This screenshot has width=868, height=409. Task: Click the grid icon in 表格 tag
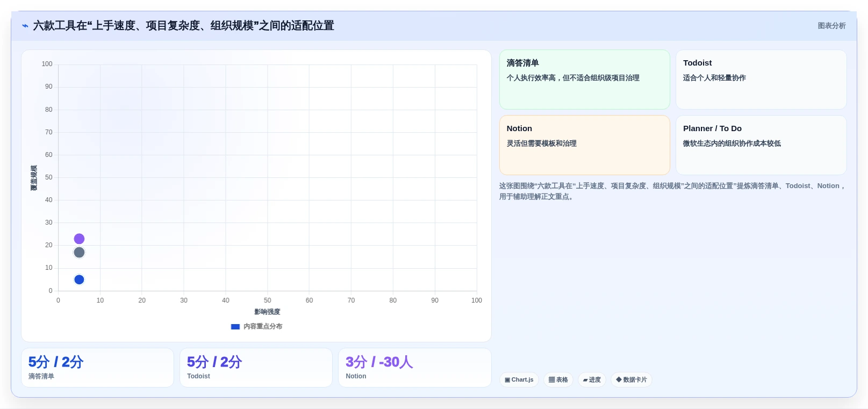point(551,380)
